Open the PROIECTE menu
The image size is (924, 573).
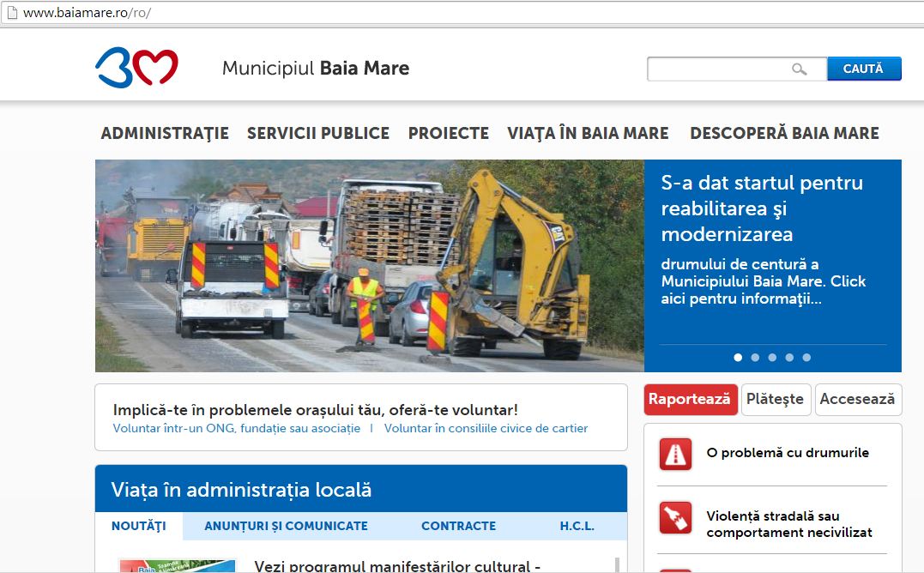pyautogui.click(x=449, y=133)
